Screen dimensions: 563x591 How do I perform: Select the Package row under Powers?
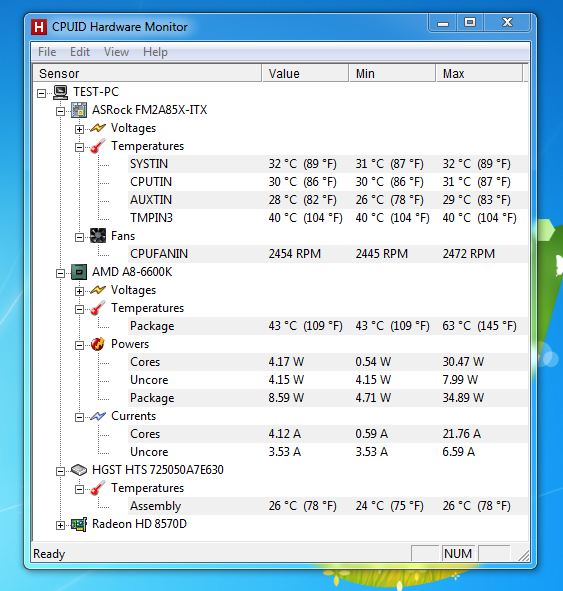pyautogui.click(x=328, y=398)
